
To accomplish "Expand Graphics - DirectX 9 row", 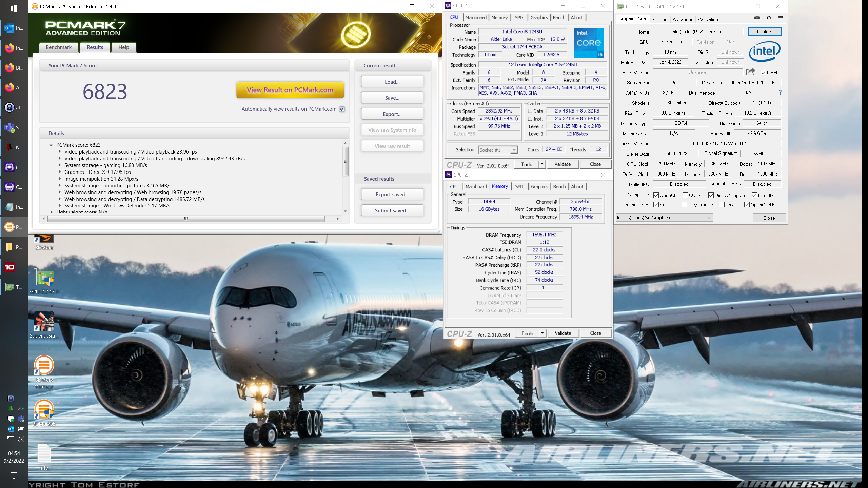I will tap(60, 172).
